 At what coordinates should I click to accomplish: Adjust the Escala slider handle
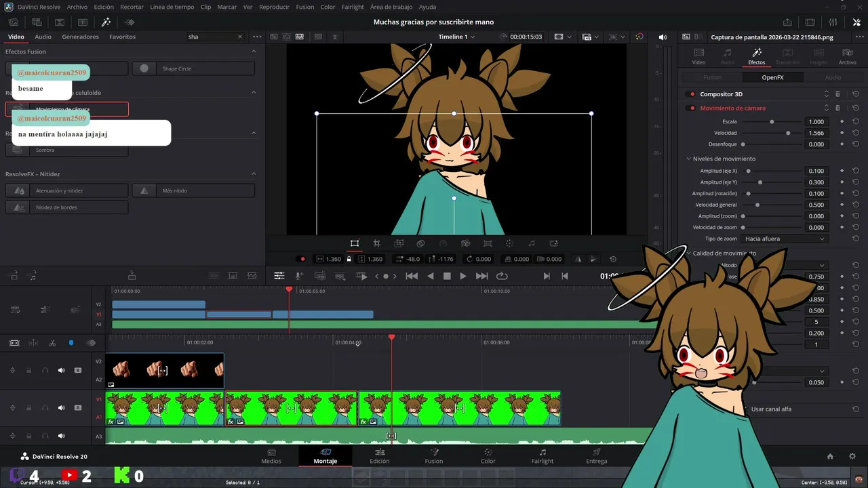772,122
